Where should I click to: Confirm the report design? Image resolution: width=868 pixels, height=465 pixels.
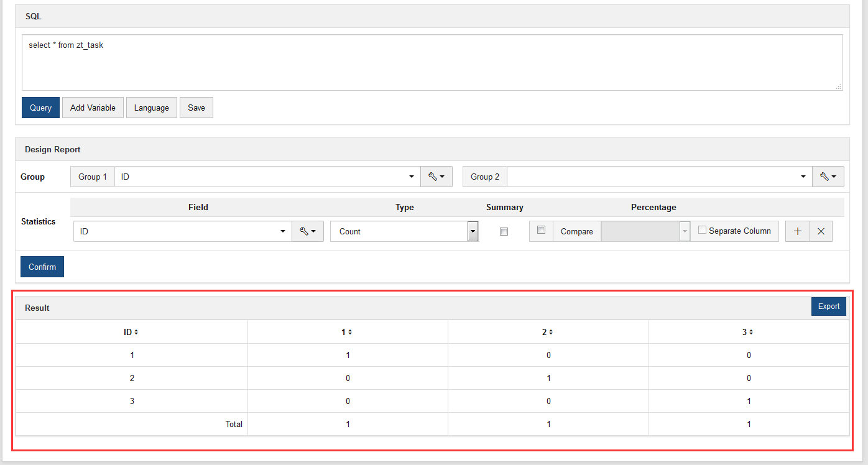click(x=42, y=267)
